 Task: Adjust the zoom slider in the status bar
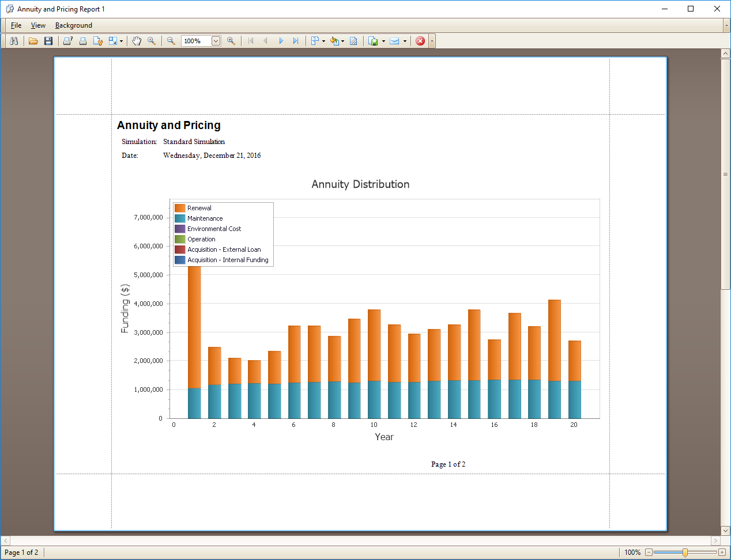tap(684, 552)
